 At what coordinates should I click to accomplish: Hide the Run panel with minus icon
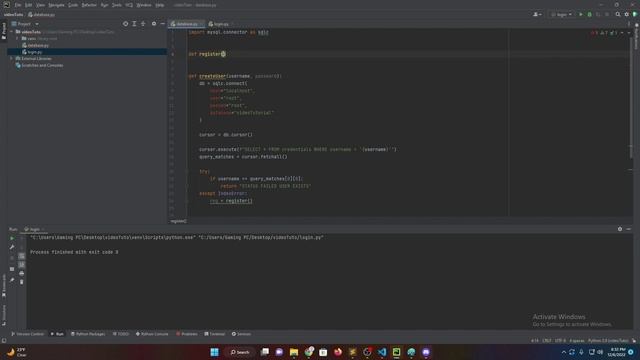pos(629,229)
